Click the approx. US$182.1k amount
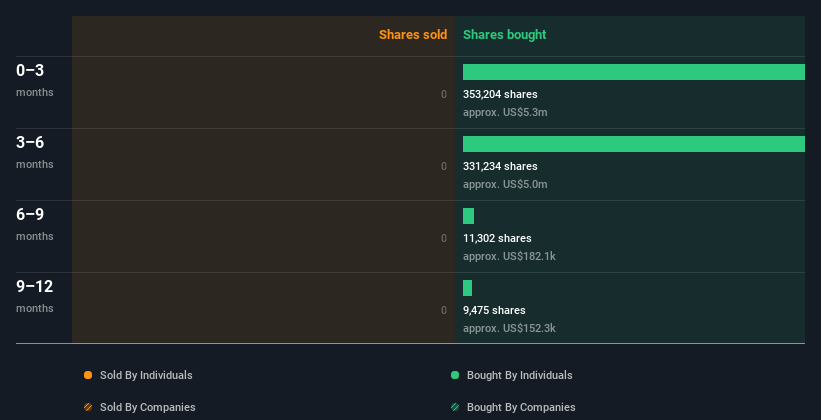Screen dimensions: 821x420 (509, 256)
